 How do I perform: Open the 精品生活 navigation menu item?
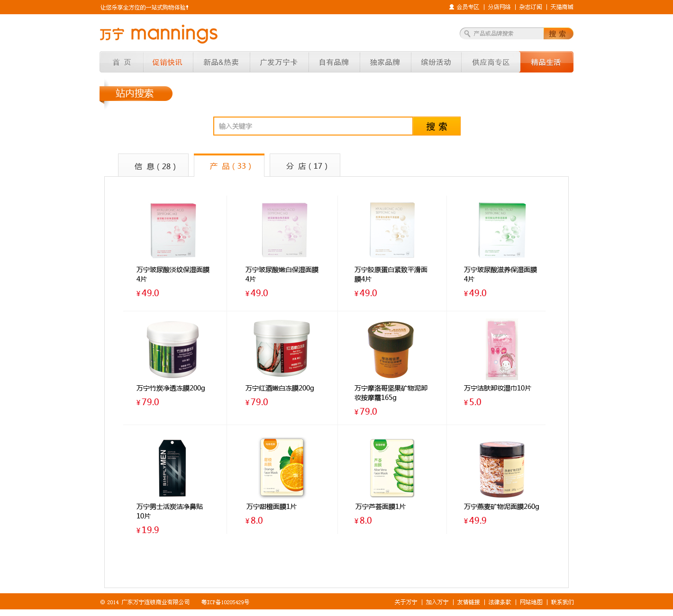coord(546,62)
